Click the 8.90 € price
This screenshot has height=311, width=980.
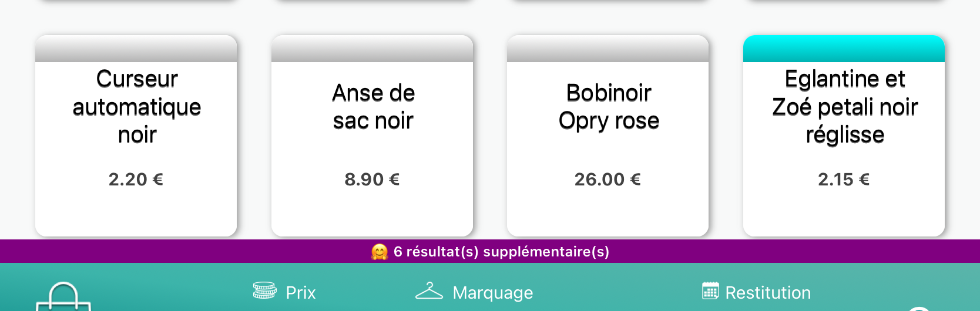pos(372,179)
